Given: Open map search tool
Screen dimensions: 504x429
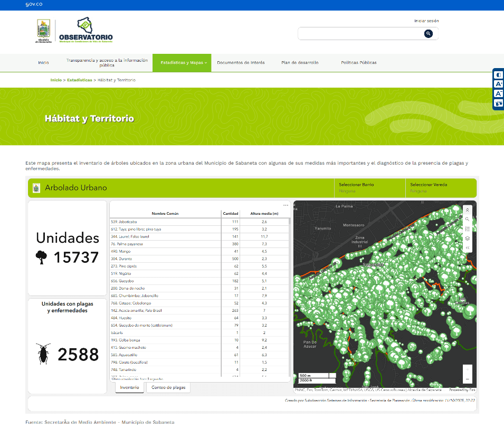Looking at the screenshot, I should pos(467,219).
